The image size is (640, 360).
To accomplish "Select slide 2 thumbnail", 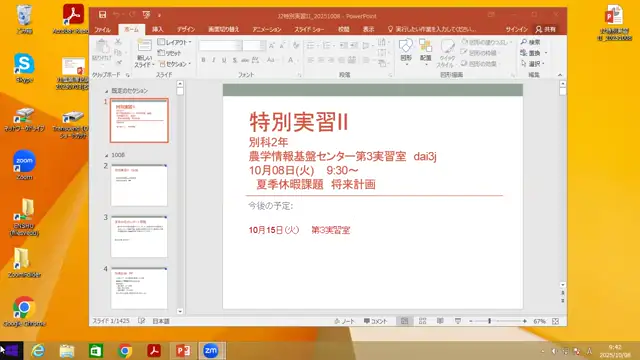I will [139, 185].
